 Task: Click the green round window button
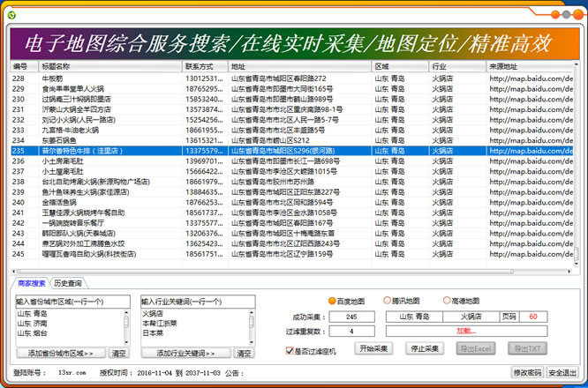[x=567, y=15]
